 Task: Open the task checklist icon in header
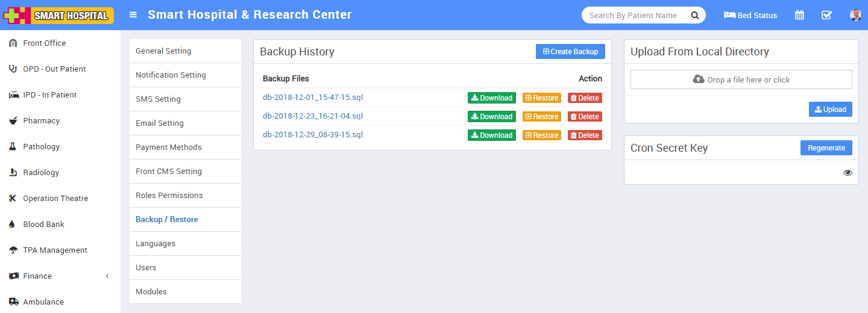pos(826,15)
